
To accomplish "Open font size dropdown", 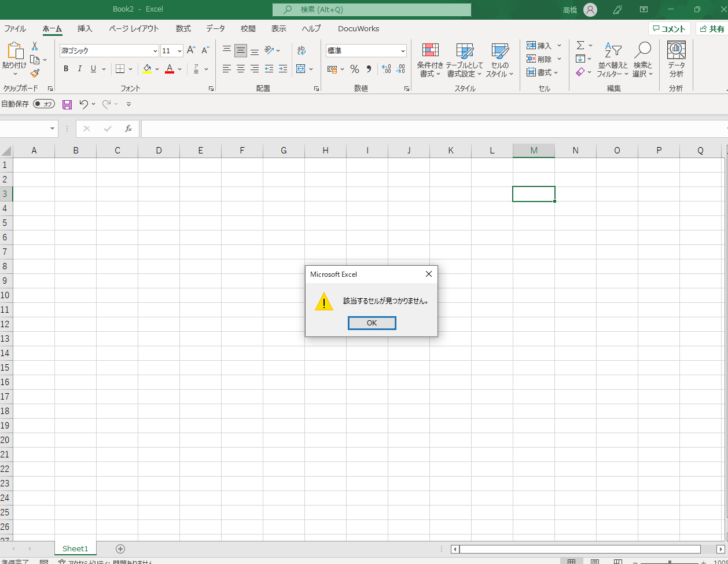I will point(179,51).
